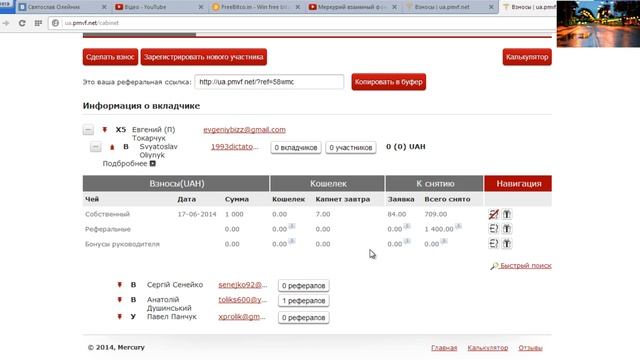The width and height of the screenshot is (640, 360).
Task: Click the 709.00 Всего снято value
Action: [436, 214]
